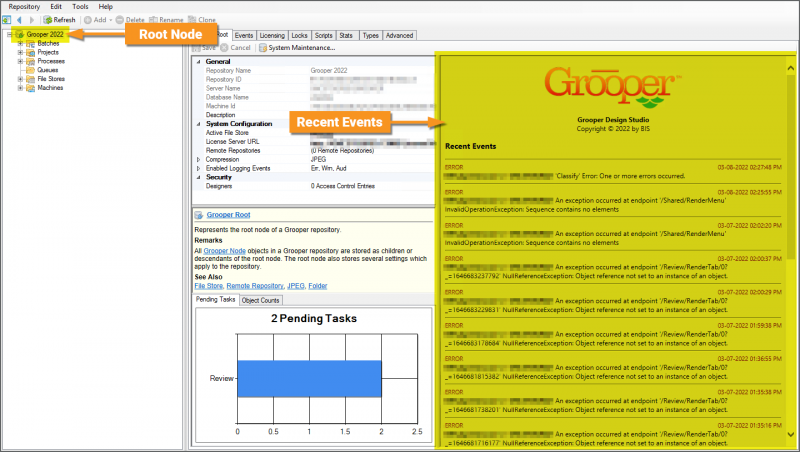Navigate back with the blue left arrow

pos(19,20)
